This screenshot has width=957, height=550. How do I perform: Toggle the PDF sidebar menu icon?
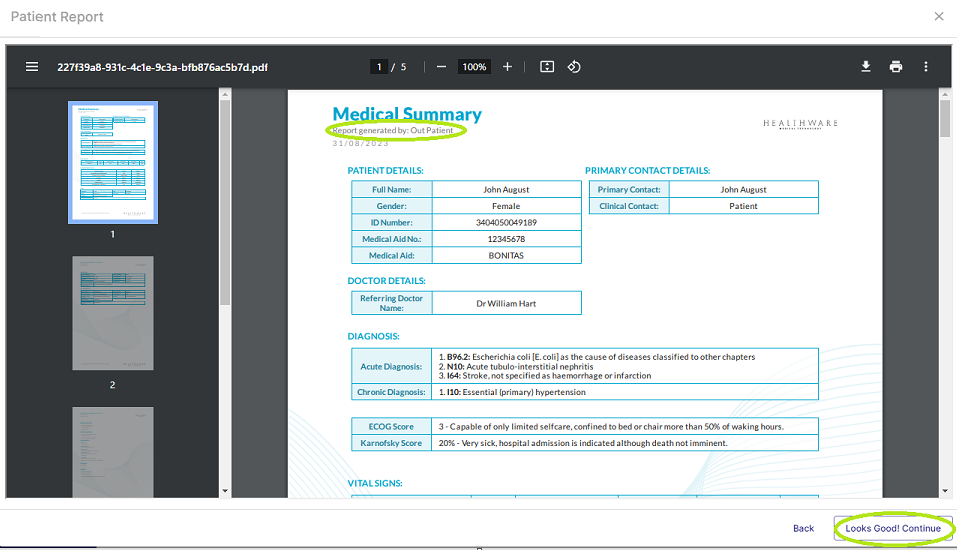32,67
